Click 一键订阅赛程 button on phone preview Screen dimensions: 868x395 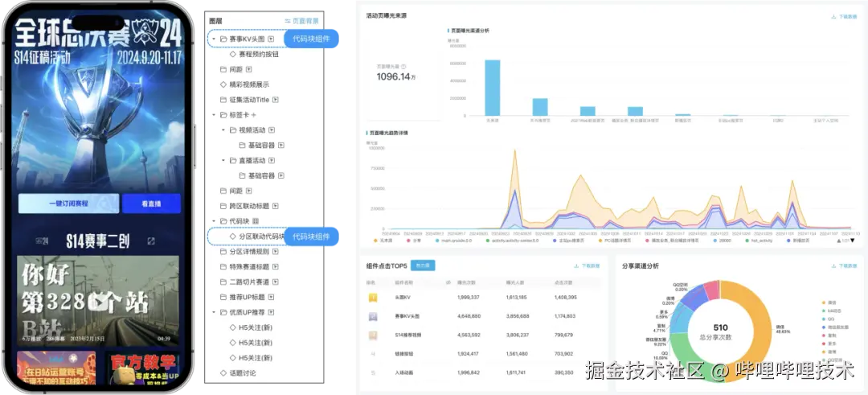(68, 204)
